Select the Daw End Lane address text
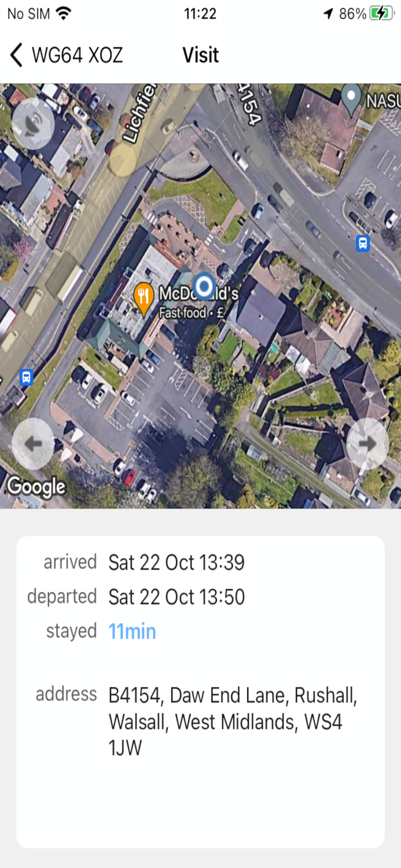This screenshot has height=868, width=401. (233, 722)
